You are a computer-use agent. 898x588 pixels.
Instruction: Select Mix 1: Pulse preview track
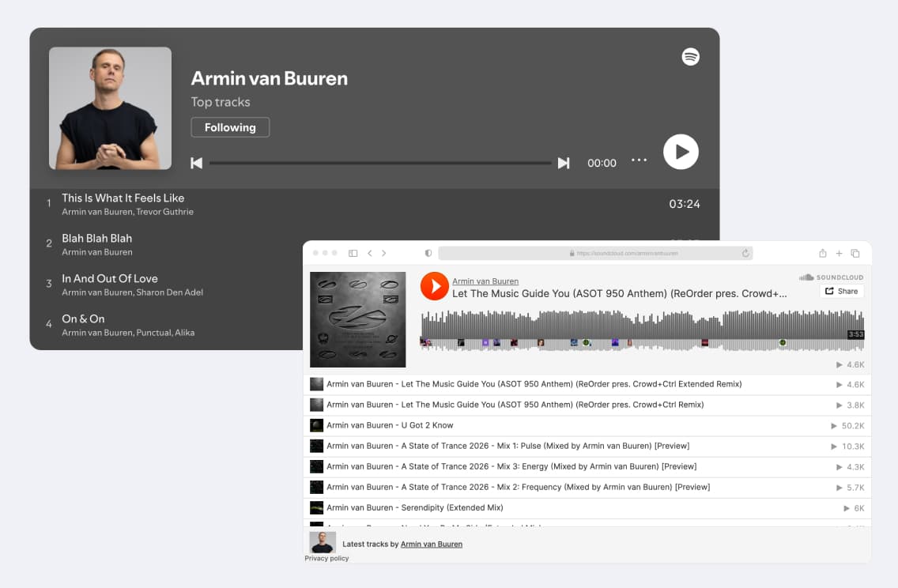click(x=587, y=446)
